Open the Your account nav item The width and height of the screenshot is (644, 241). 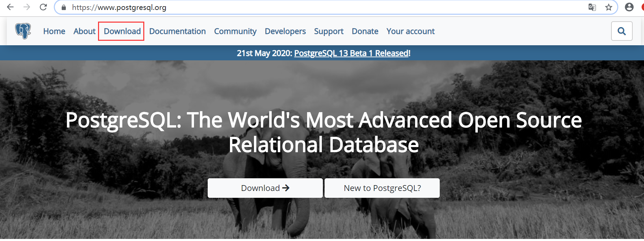pyautogui.click(x=411, y=31)
